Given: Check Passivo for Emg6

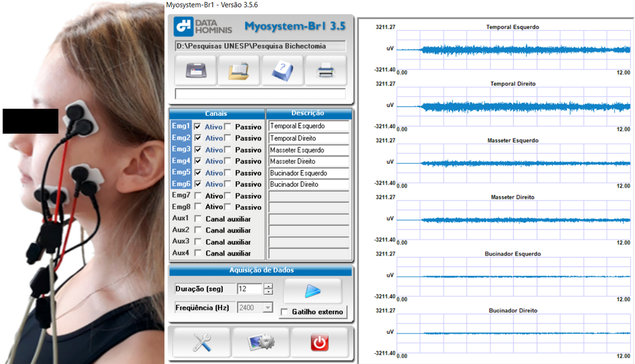Looking at the screenshot, I should (x=228, y=184).
